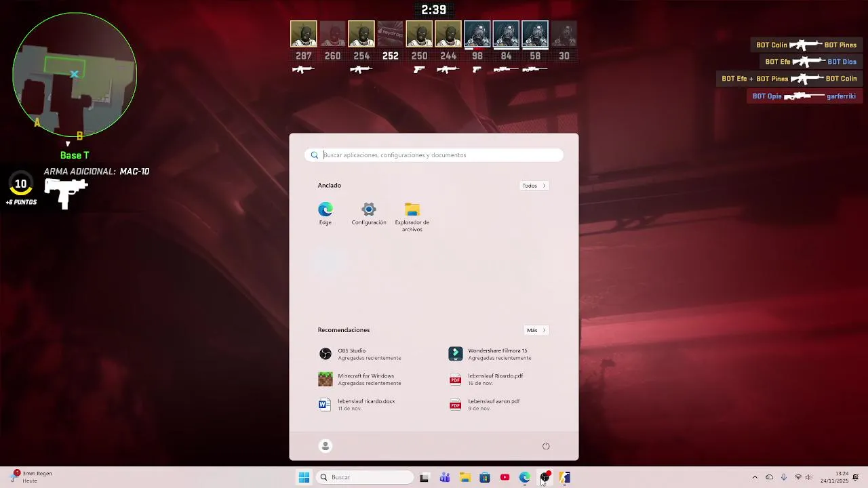Click the power button in Start menu
868x488 pixels.
546,445
